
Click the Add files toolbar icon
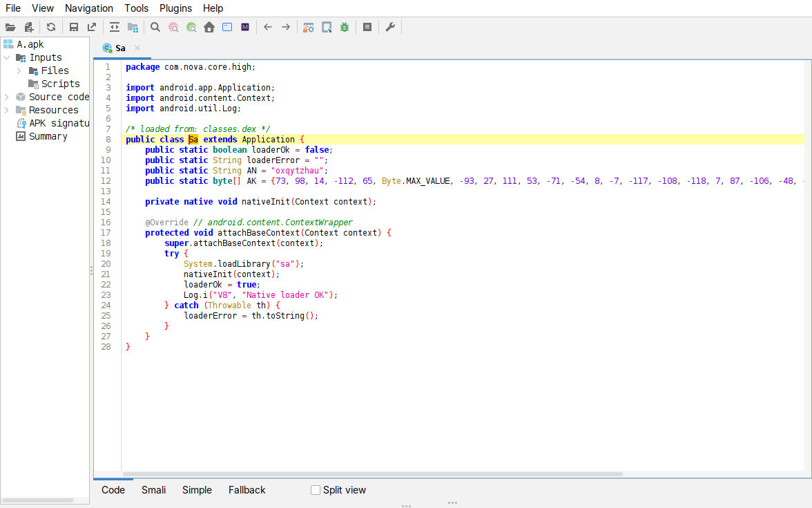pos(29,28)
